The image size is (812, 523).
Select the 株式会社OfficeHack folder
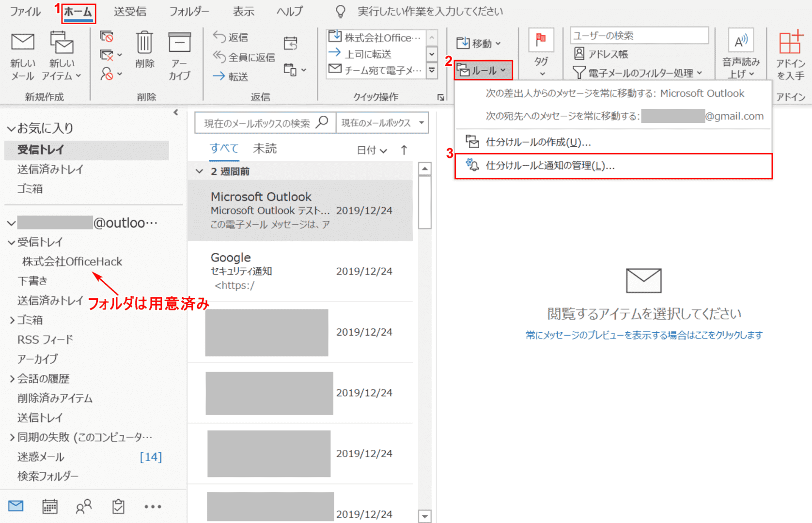tap(72, 261)
